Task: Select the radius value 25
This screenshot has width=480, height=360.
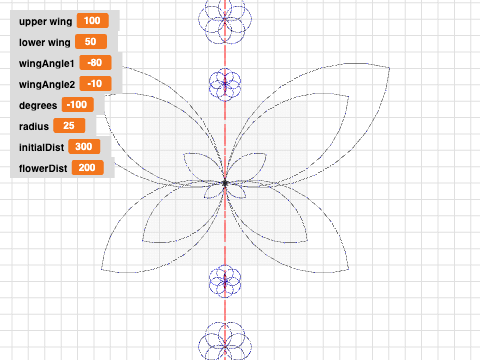Action: [x=69, y=126]
